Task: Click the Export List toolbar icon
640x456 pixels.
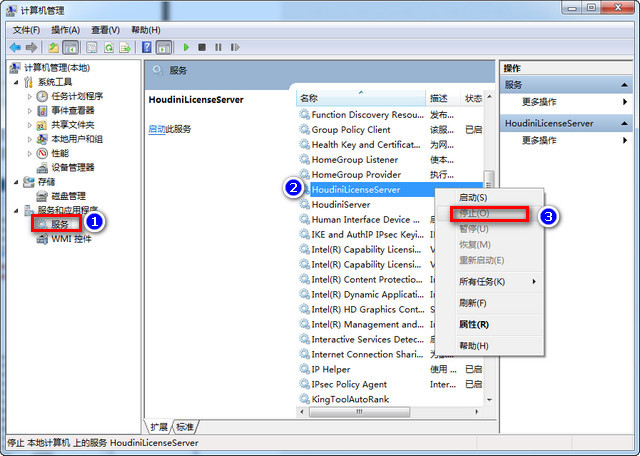Action: click(x=126, y=47)
